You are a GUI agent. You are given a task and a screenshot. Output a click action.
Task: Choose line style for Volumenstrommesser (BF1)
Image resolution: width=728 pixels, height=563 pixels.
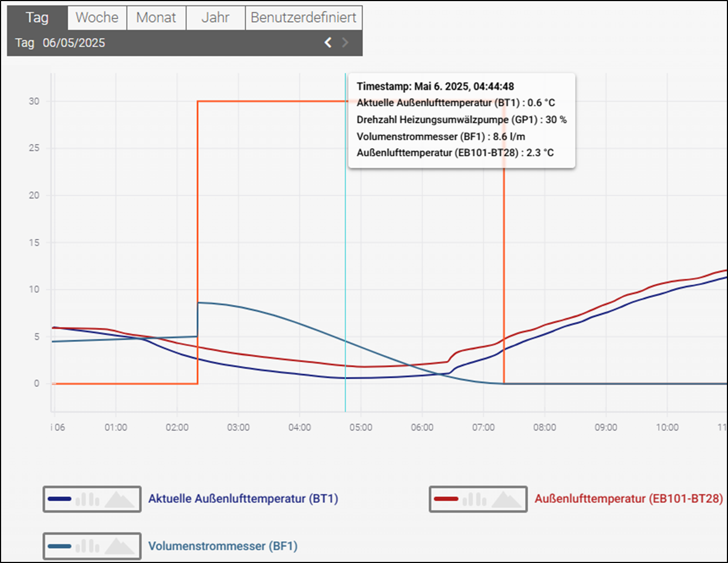[x=60, y=546]
